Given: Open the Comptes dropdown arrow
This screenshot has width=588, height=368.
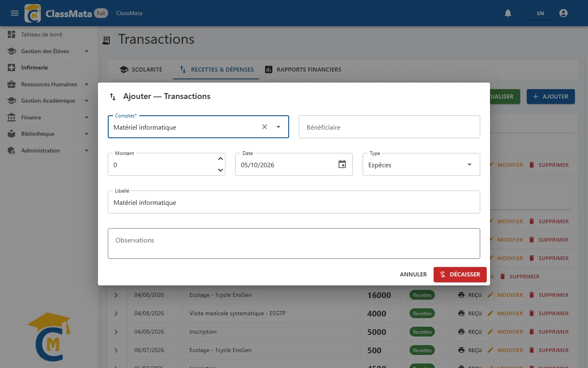Looking at the screenshot, I should pyautogui.click(x=278, y=127).
